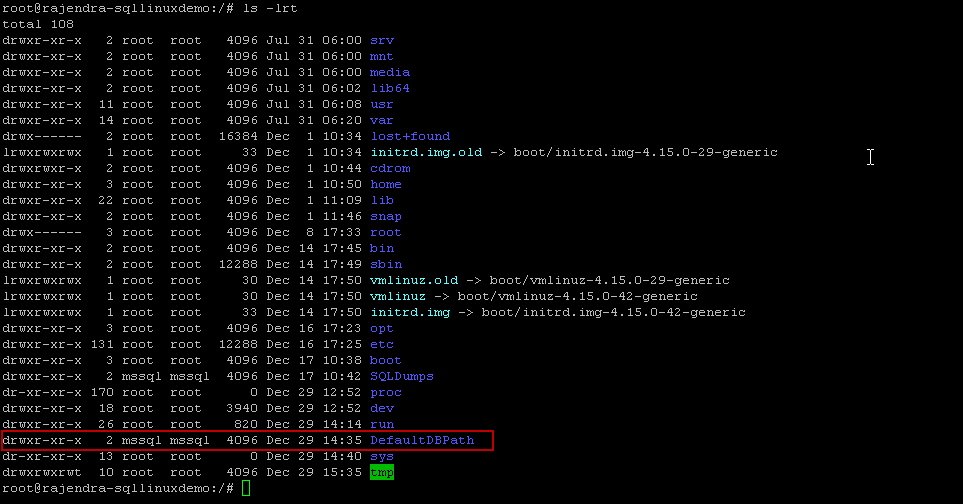The width and height of the screenshot is (963, 504).
Task: Click the vmlinuz symlink name
Action: (398, 296)
